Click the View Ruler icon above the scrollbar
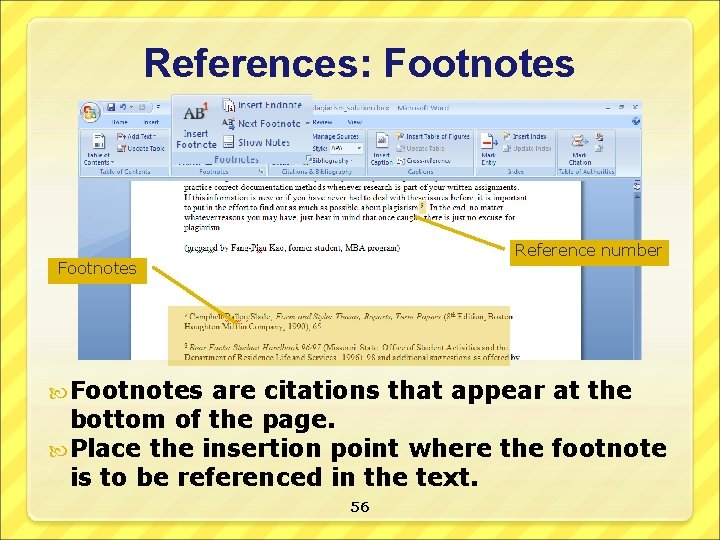The height and width of the screenshot is (540, 720). (x=637, y=186)
